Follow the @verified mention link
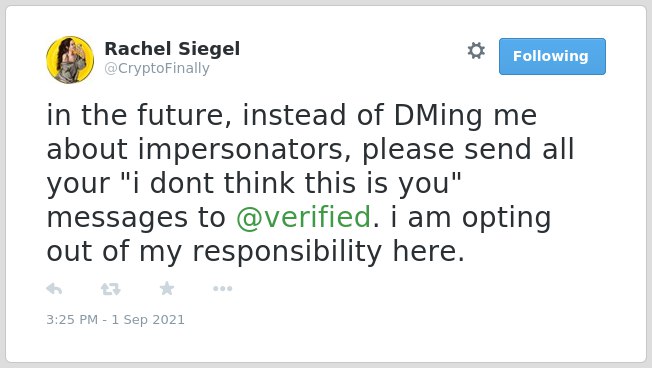This screenshot has height=368, width=652. 303,217
